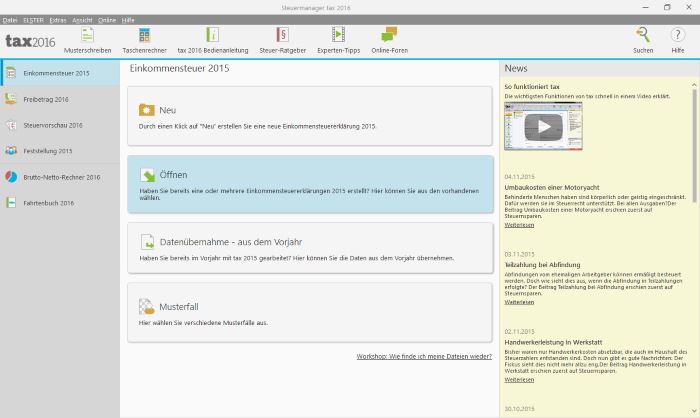Click the Suchen magnifier icon
Viewport: 700px width, 418px height.
click(x=643, y=35)
